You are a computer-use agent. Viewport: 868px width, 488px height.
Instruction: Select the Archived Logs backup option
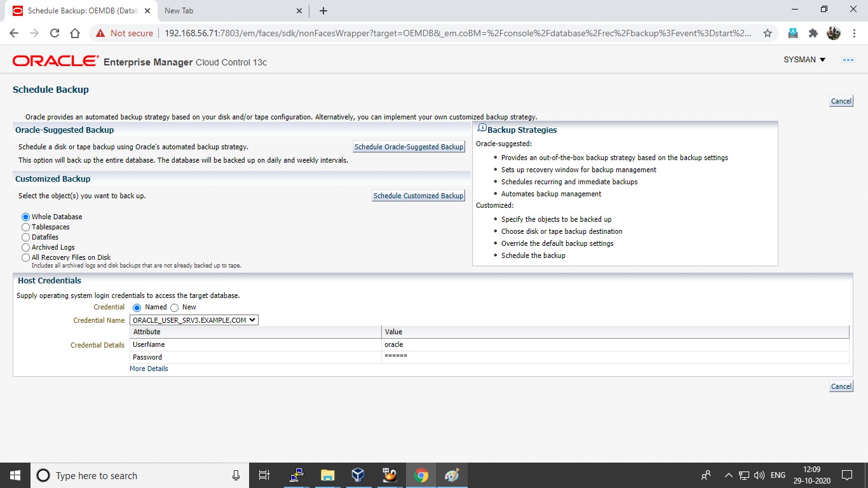pos(25,247)
